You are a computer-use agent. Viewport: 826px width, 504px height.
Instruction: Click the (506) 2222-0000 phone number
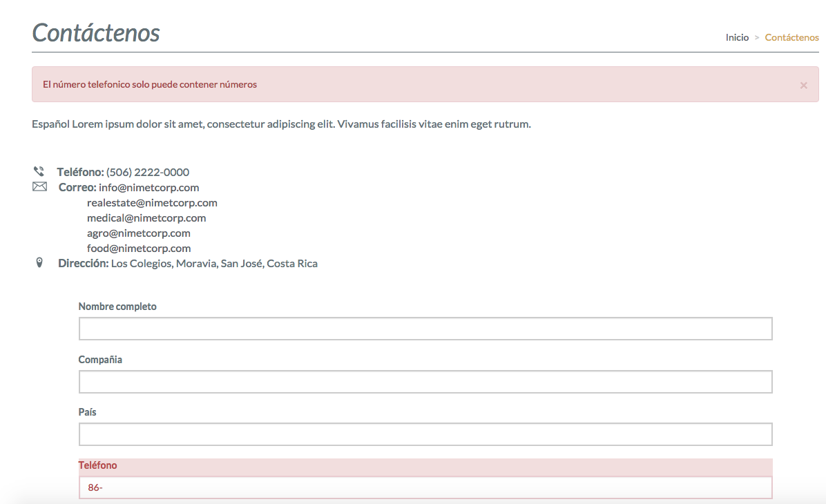click(148, 173)
